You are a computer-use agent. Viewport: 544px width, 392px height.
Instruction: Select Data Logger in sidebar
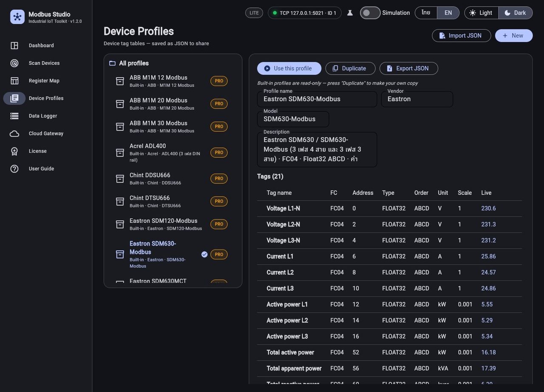[46, 116]
